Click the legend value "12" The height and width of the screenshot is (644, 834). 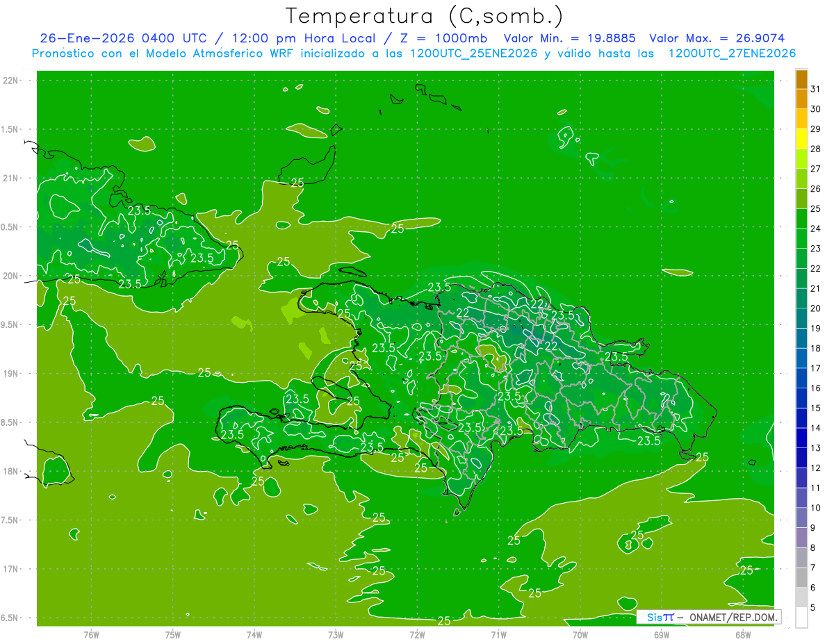click(816, 468)
